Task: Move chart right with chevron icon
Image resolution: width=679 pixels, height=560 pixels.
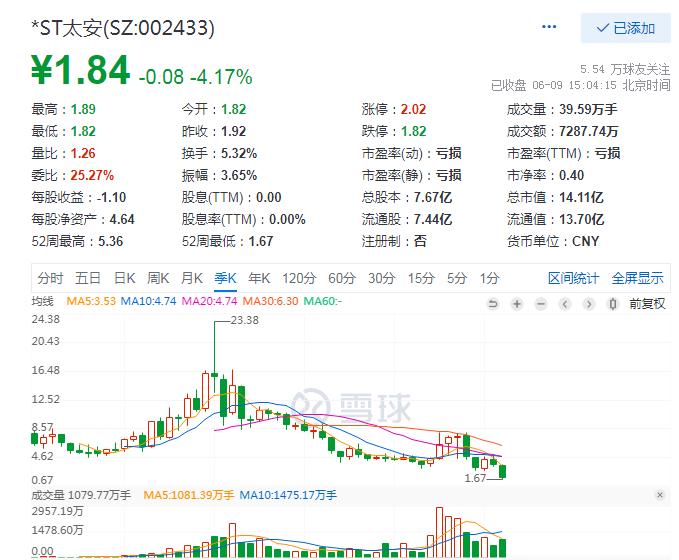Action: coord(588,304)
